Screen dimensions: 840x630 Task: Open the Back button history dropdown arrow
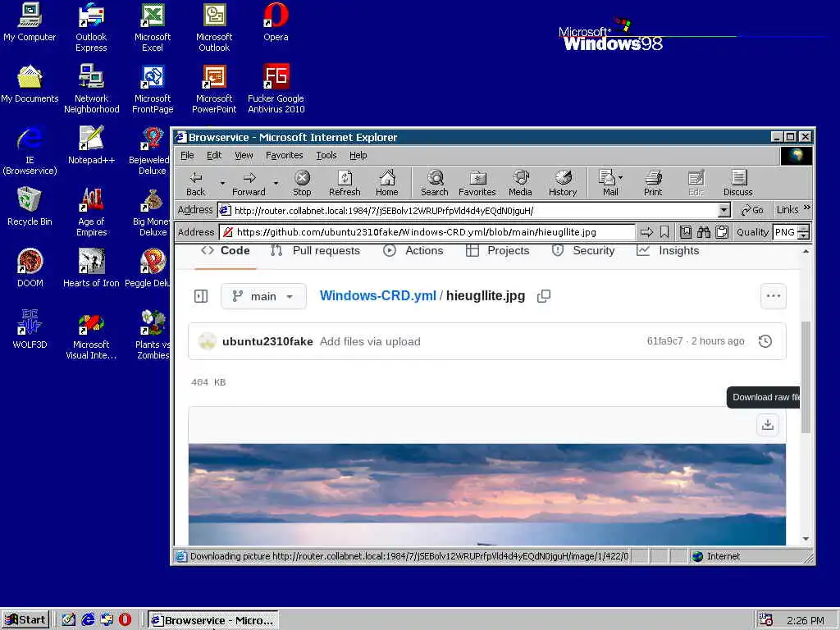click(x=222, y=183)
